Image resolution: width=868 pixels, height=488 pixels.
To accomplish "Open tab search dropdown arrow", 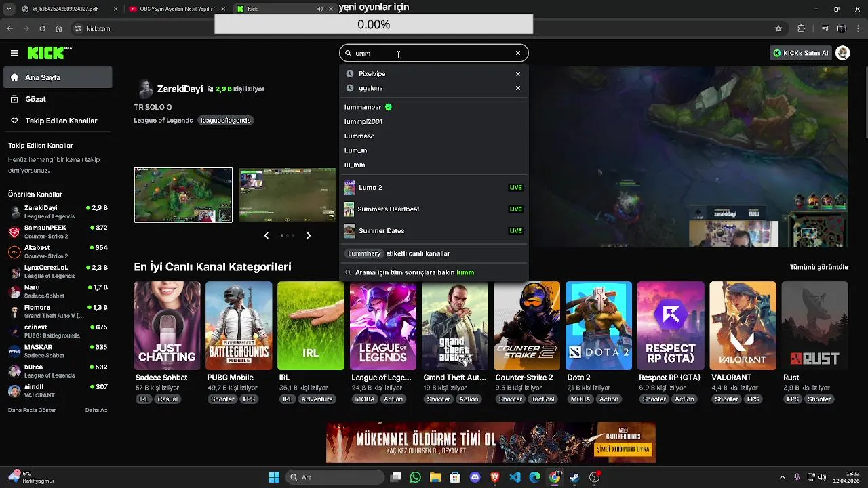I will tap(8, 9).
